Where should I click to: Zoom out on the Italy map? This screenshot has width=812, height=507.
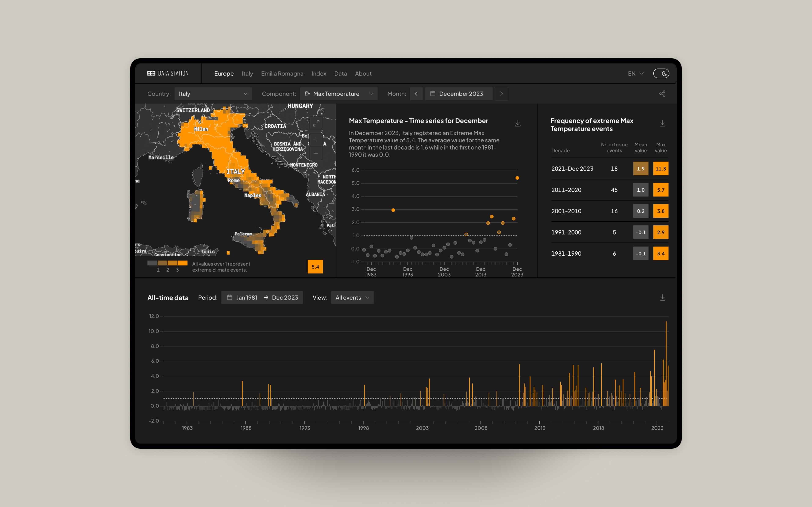click(x=316, y=153)
